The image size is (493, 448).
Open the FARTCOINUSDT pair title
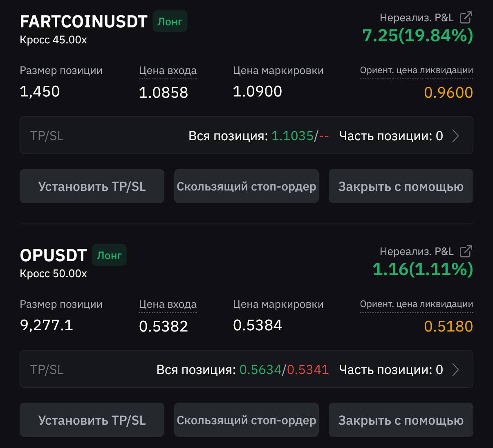[x=83, y=22]
